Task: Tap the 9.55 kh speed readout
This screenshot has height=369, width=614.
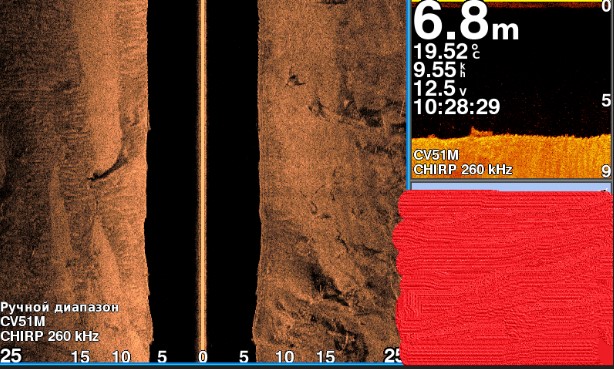Action: (x=440, y=70)
